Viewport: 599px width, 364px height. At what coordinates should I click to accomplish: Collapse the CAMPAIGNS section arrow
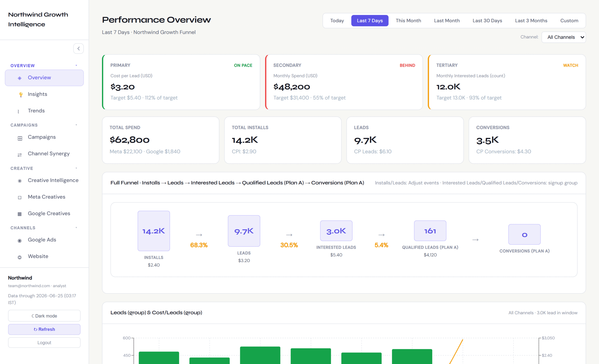point(76,125)
